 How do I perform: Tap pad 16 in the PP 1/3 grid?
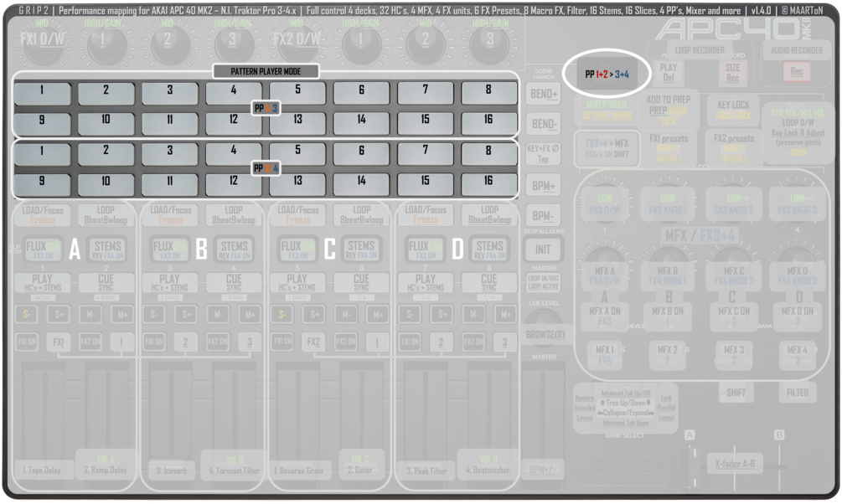point(488,123)
